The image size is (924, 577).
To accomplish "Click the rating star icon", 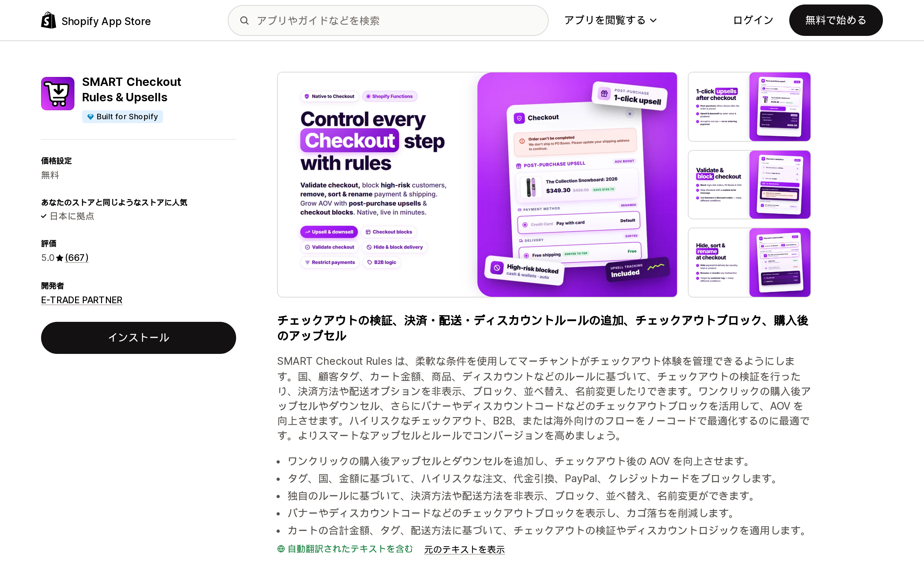I will [60, 258].
